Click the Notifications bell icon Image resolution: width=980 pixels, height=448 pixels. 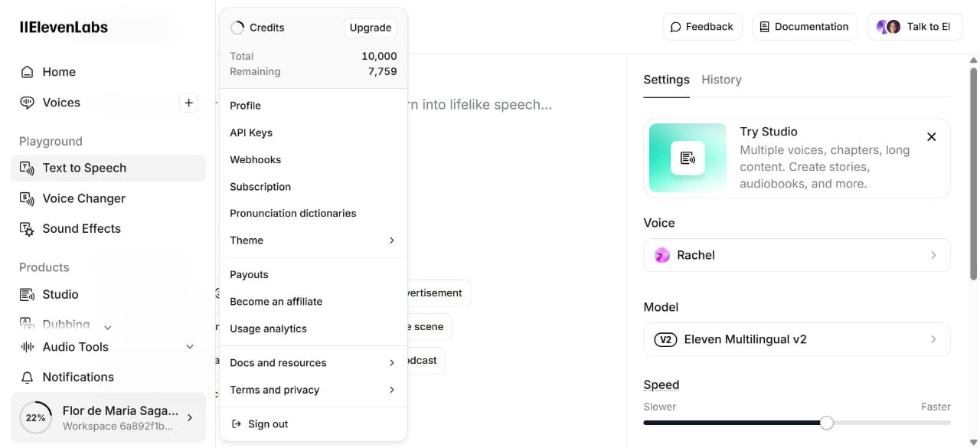tap(28, 378)
